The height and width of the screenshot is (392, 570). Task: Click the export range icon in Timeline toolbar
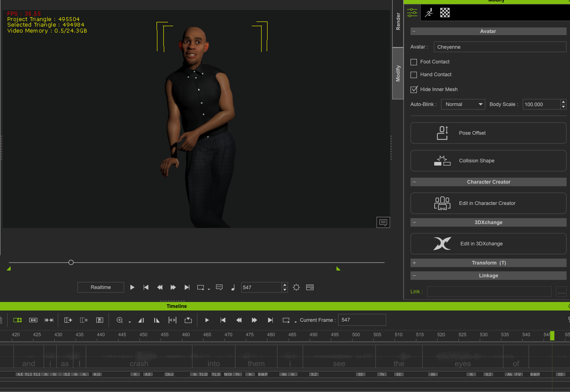click(188, 320)
